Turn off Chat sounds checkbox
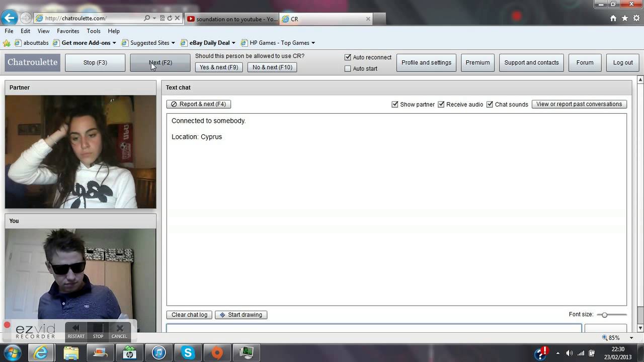Image resolution: width=644 pixels, height=362 pixels. 490,105
